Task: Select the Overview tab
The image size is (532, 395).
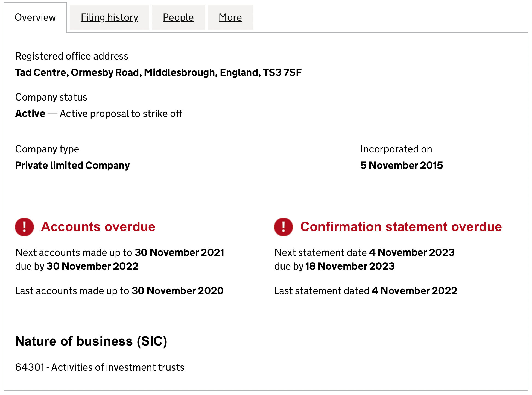Action: tap(35, 17)
